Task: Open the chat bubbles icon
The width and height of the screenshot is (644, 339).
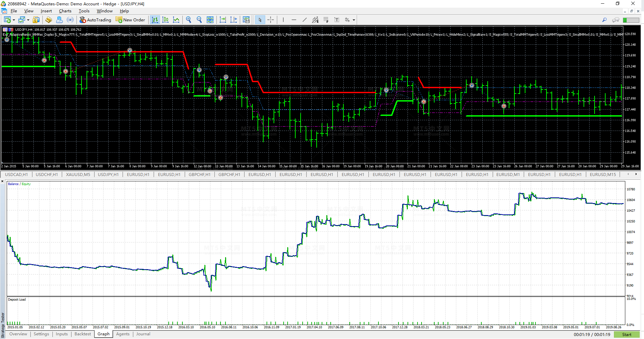Action: point(616,20)
